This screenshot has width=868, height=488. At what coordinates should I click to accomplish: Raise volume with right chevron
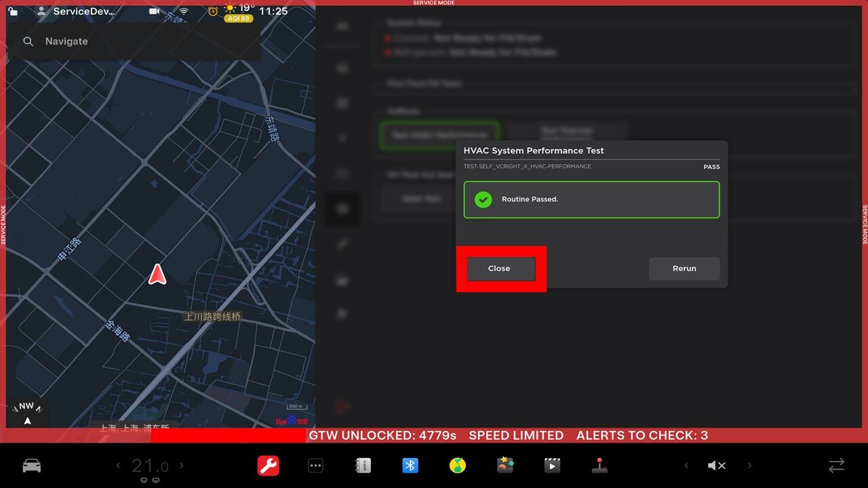749,466
